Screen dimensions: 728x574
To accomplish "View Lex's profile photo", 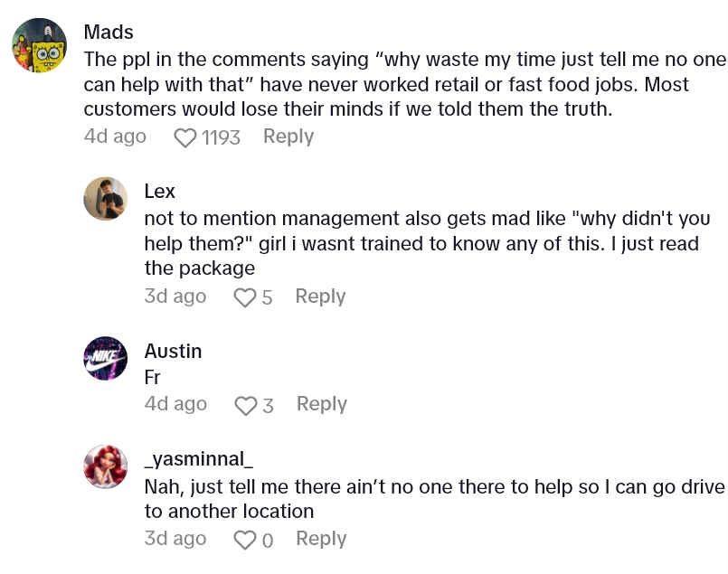I will tap(106, 199).
